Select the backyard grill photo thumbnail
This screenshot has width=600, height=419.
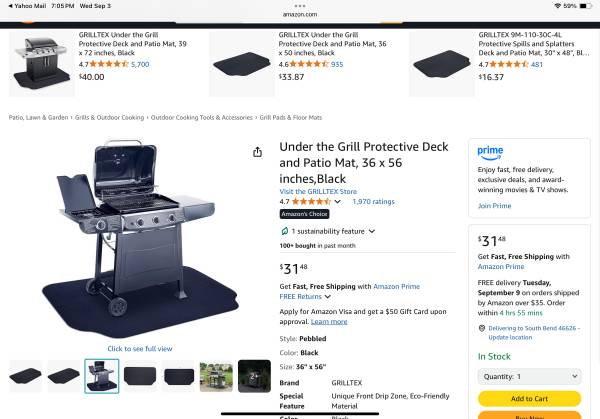tap(216, 376)
